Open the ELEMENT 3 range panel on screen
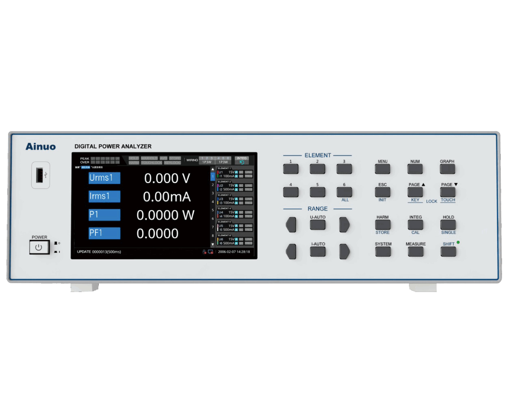Screen dimensions: 509x420 [x=235, y=199]
